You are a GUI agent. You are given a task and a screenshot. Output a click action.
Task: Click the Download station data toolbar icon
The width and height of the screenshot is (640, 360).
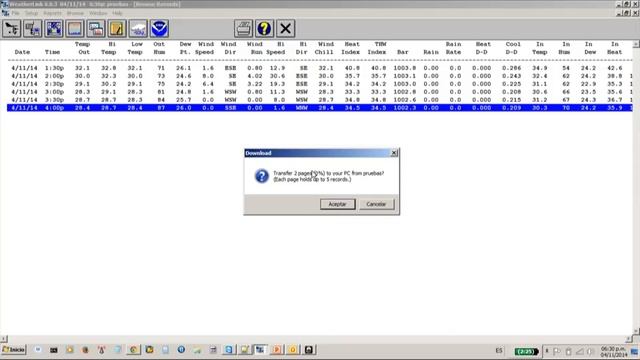(33, 29)
